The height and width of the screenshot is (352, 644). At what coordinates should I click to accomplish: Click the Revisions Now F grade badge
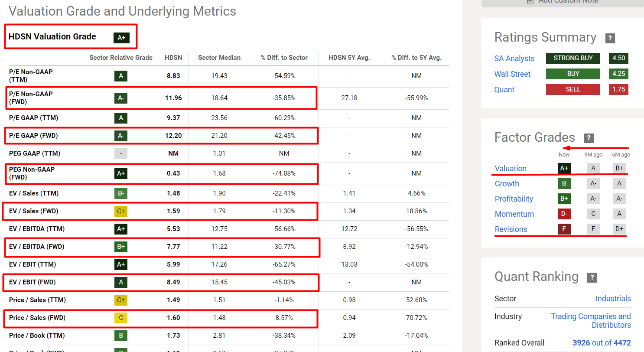point(564,229)
